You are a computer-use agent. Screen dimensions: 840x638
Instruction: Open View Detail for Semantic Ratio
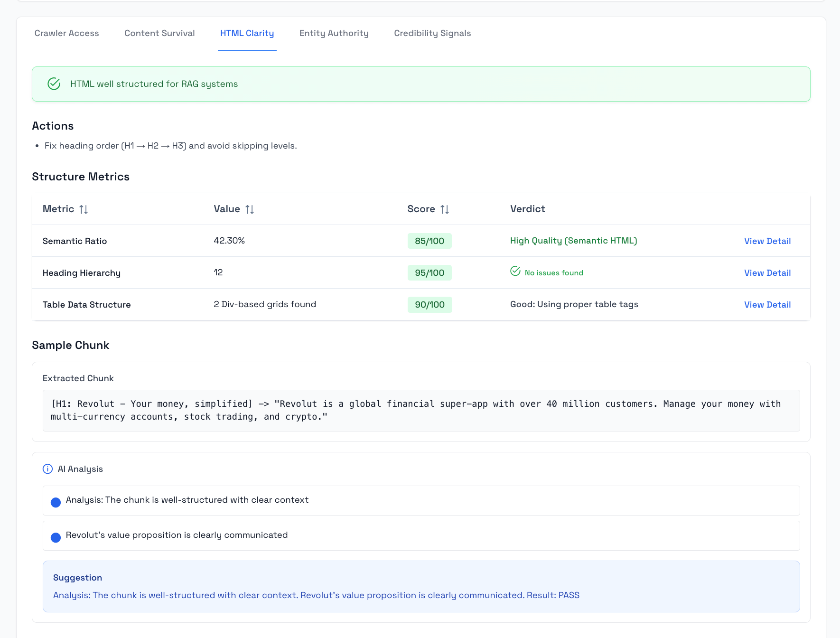click(x=767, y=241)
